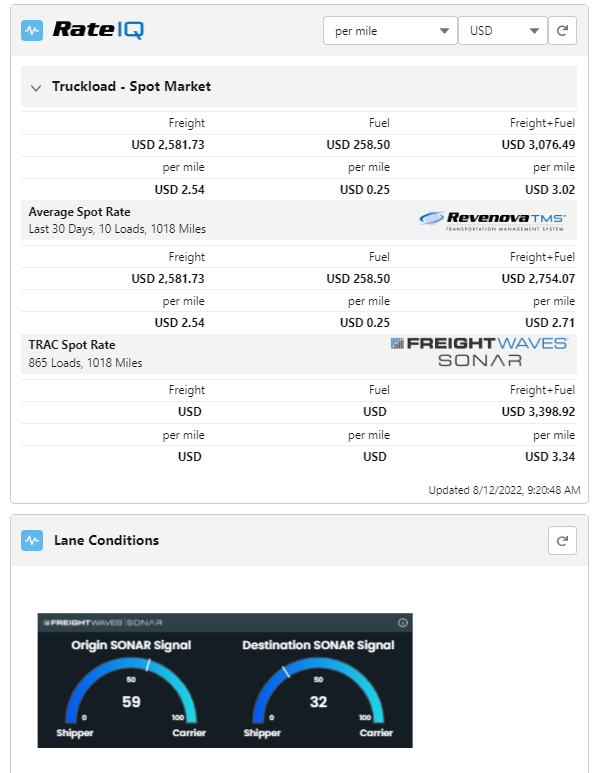
Task: Click Freight+Fuel value USD 3,076.49
Action: (x=538, y=145)
